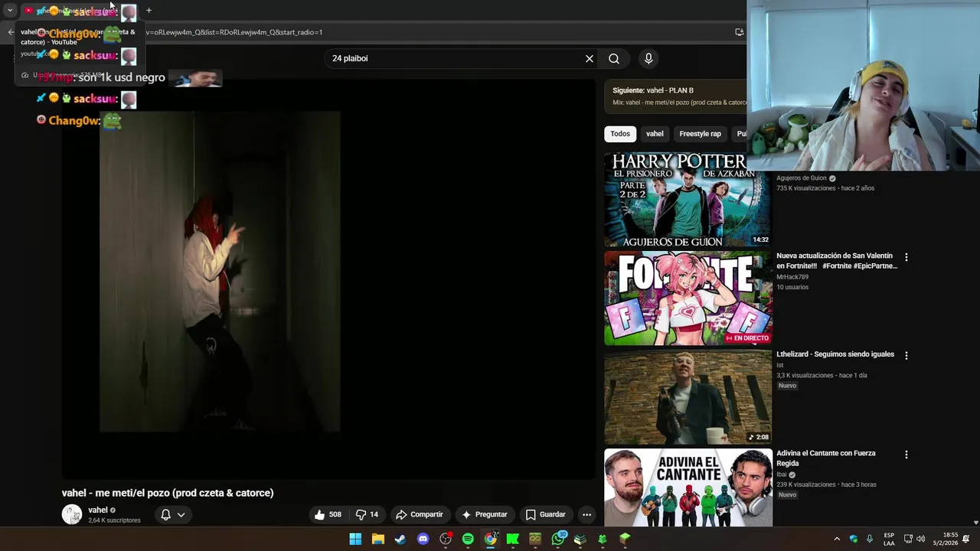The width and height of the screenshot is (980, 551).
Task: Show hidden system tray icons chevron
Action: pyautogui.click(x=837, y=539)
